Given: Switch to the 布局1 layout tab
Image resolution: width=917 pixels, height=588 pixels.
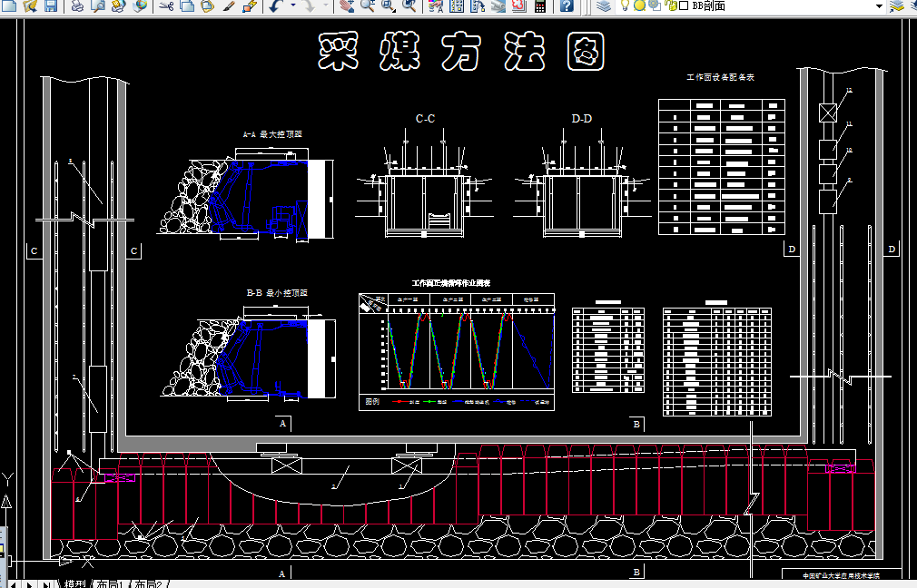Looking at the screenshot, I should point(110,583).
